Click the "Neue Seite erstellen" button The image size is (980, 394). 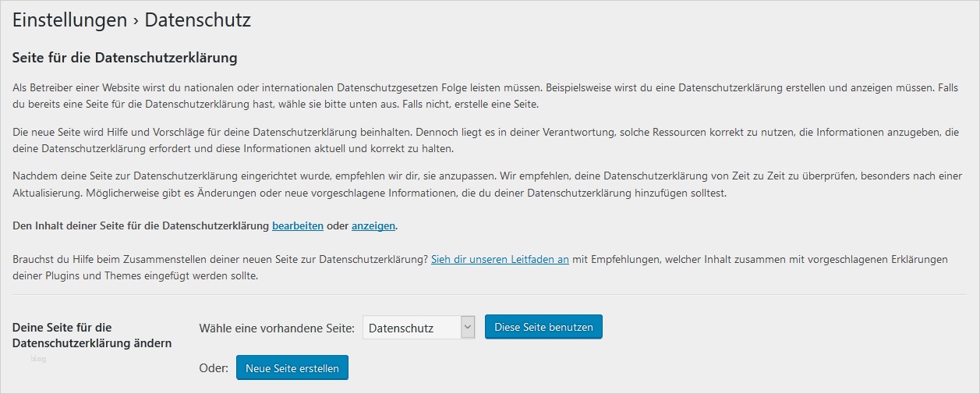point(292,368)
